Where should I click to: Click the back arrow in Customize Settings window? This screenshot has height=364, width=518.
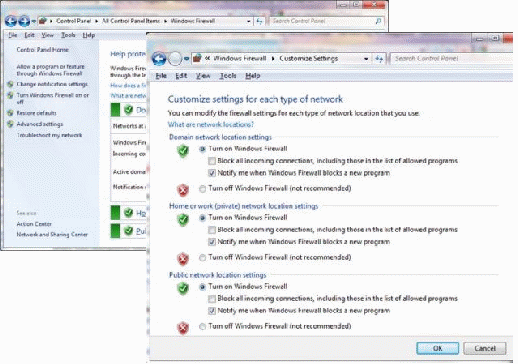tap(159, 59)
